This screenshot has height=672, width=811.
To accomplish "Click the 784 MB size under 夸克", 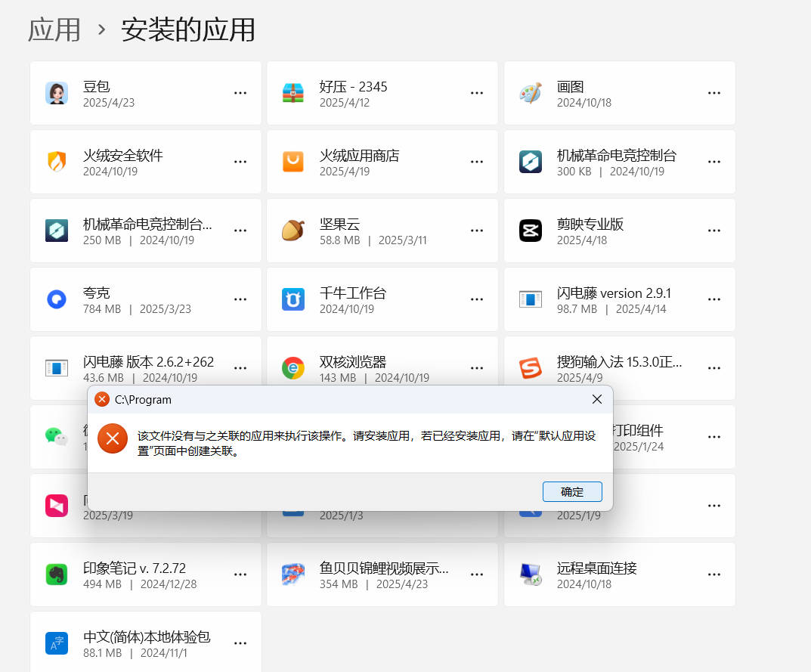I will pos(102,309).
